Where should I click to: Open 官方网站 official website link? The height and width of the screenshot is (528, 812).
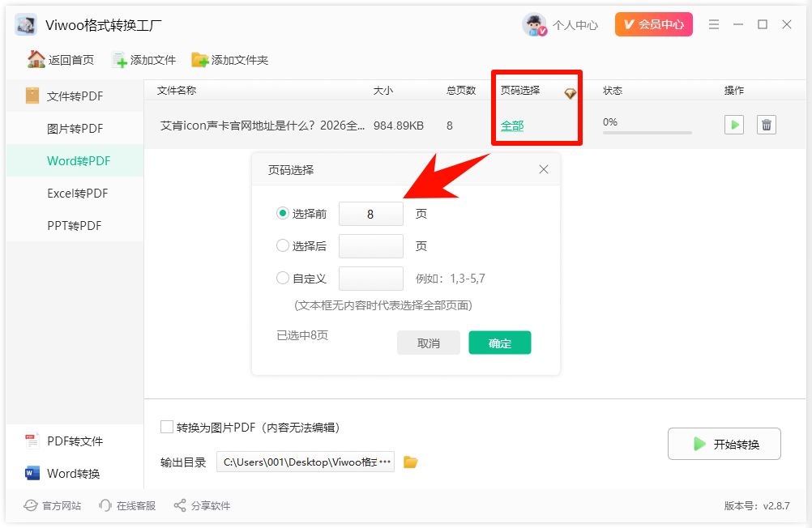pos(53,505)
